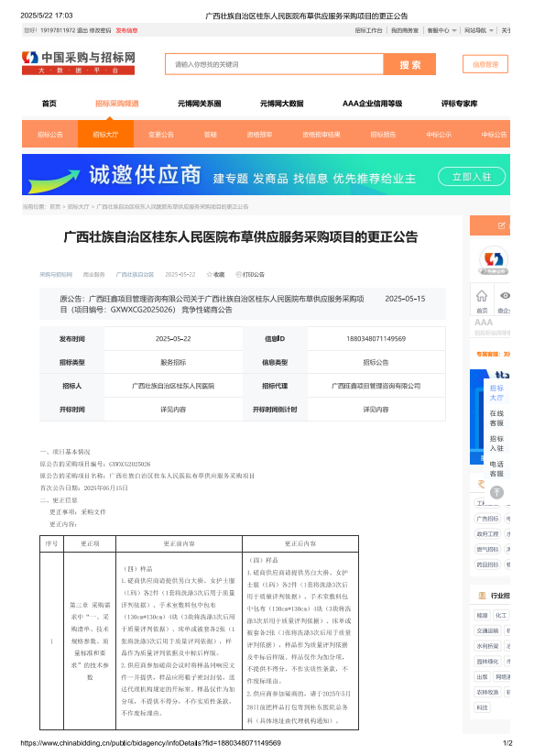Click 退出 修改密码 link after the phone number

tap(94, 30)
